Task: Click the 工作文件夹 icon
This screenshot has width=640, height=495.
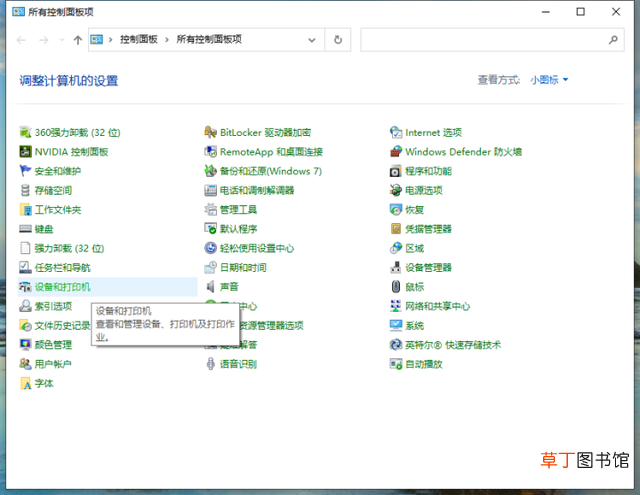Action: [x=25, y=209]
